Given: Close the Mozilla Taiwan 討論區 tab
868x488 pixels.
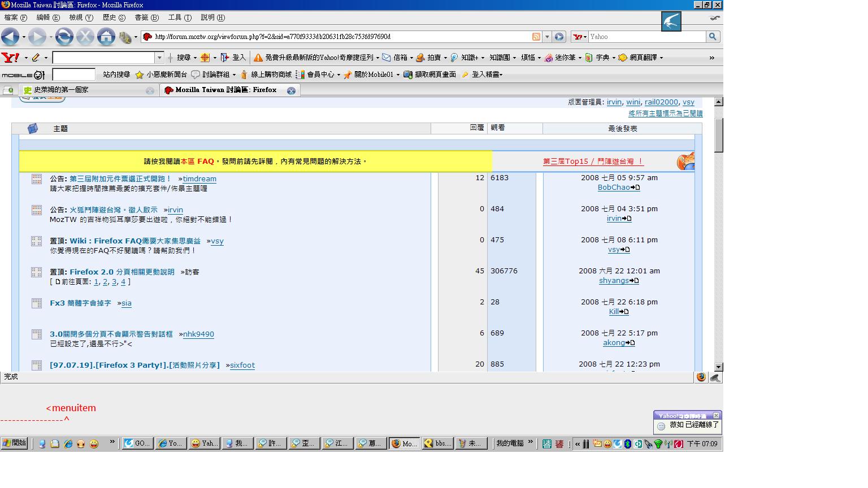Looking at the screenshot, I should point(291,91).
